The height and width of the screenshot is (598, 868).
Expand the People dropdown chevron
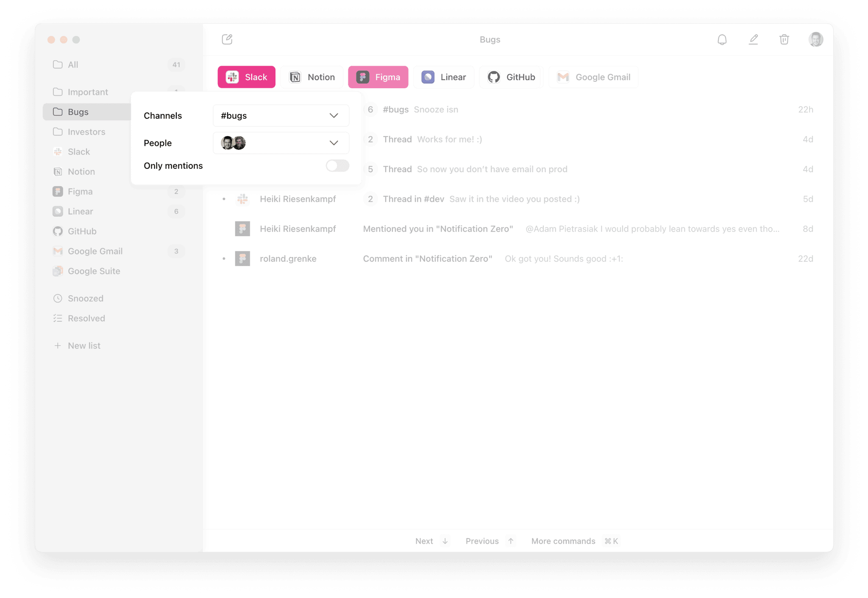[x=334, y=143]
